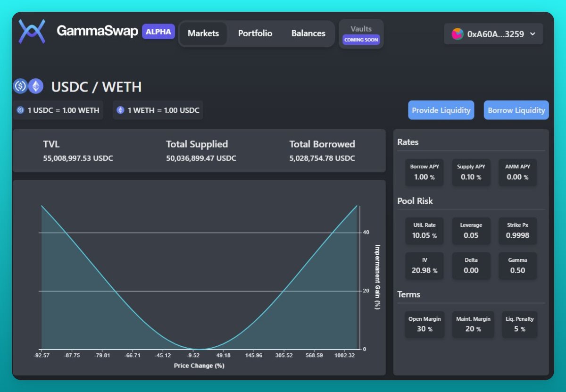Click the USDC icon in price chip

(x=20, y=110)
